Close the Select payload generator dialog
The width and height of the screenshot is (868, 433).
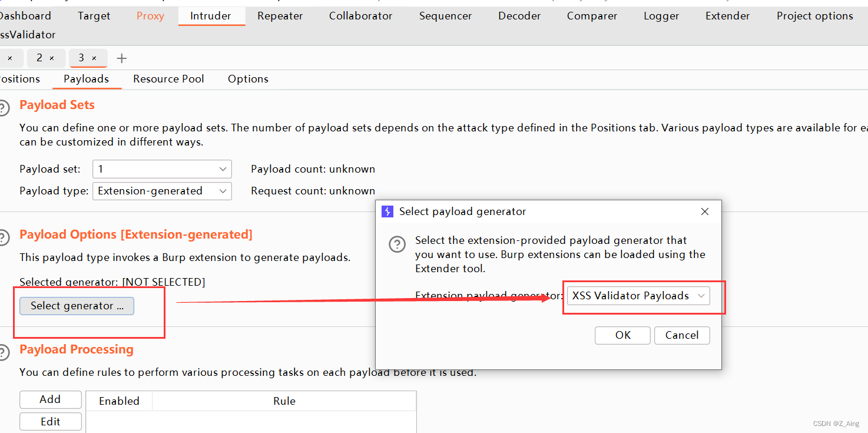pos(705,211)
